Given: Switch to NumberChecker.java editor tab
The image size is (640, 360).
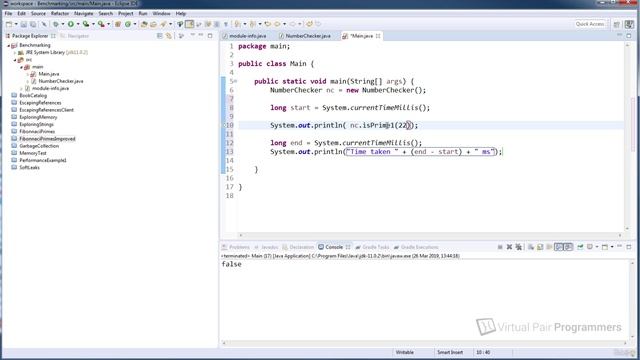Looking at the screenshot, I should click(x=308, y=36).
